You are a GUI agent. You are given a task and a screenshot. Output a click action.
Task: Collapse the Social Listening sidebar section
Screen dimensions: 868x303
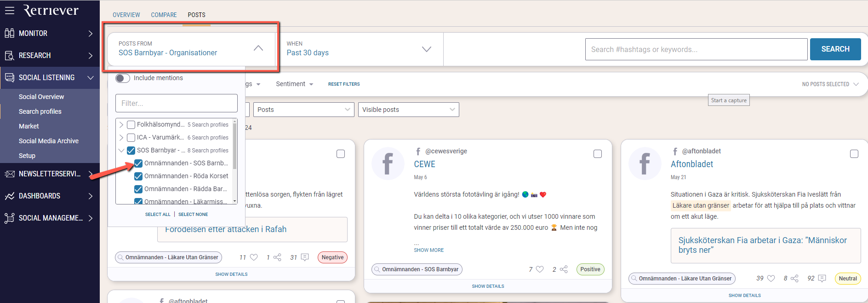tap(91, 78)
